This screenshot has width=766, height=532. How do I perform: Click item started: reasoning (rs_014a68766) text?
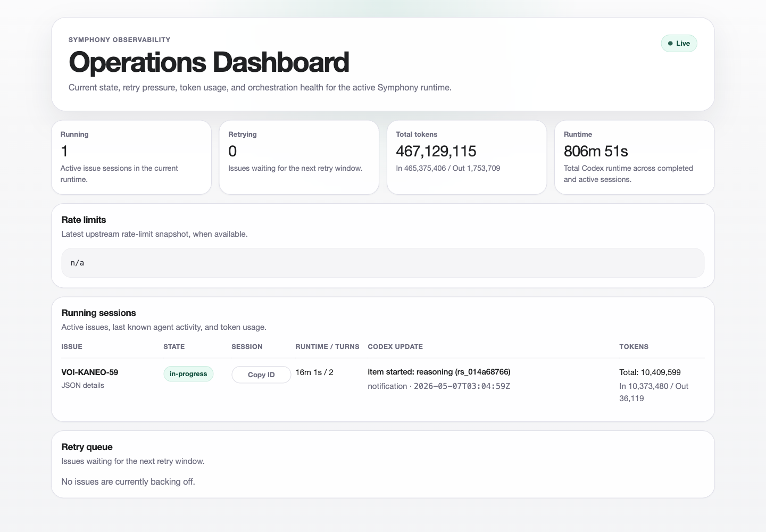[x=439, y=372]
